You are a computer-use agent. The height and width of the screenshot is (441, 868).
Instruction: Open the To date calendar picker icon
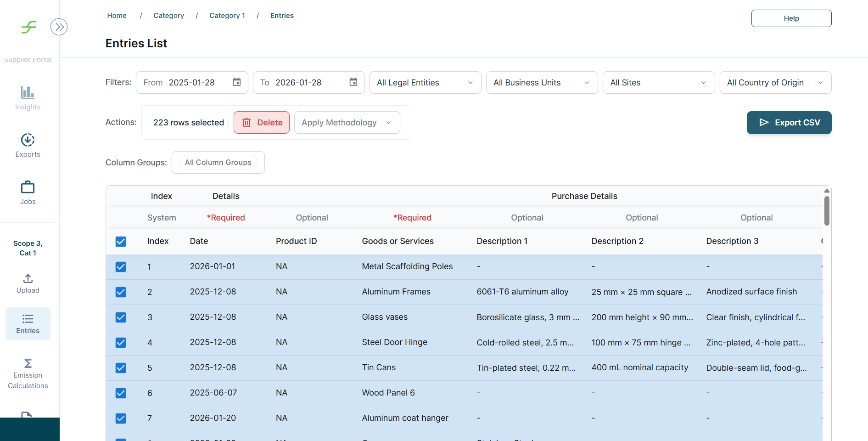353,82
